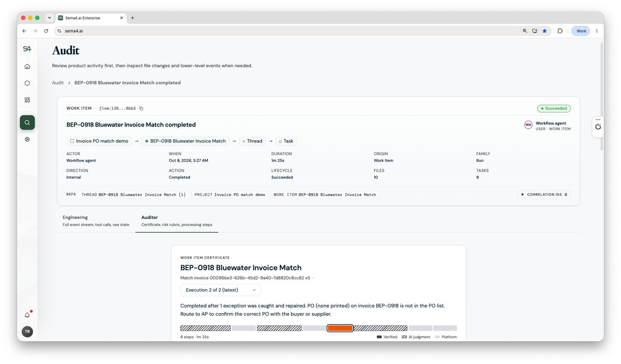Expand the Correlation IDs section
The width and height of the screenshot is (621, 364).
point(544,195)
